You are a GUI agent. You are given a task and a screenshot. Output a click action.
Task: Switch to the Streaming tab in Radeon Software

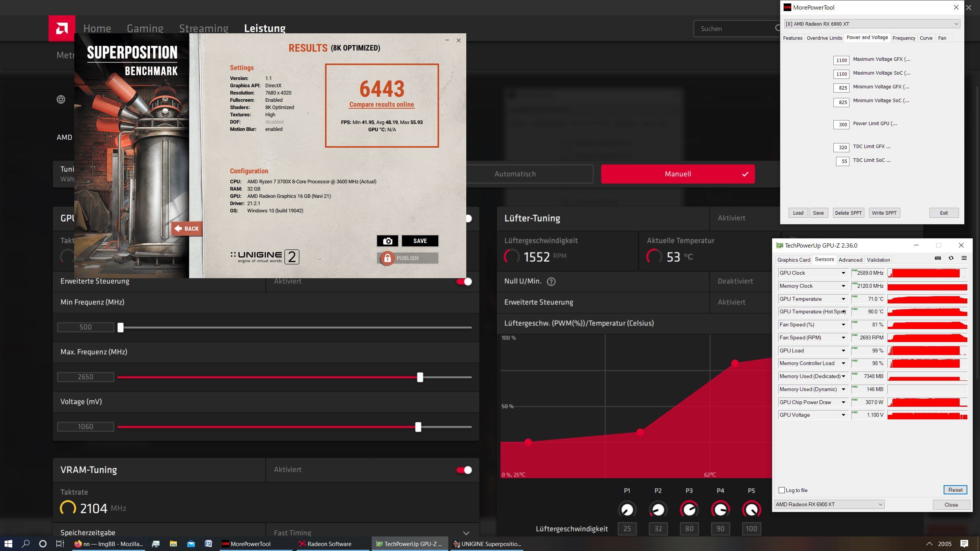[204, 28]
